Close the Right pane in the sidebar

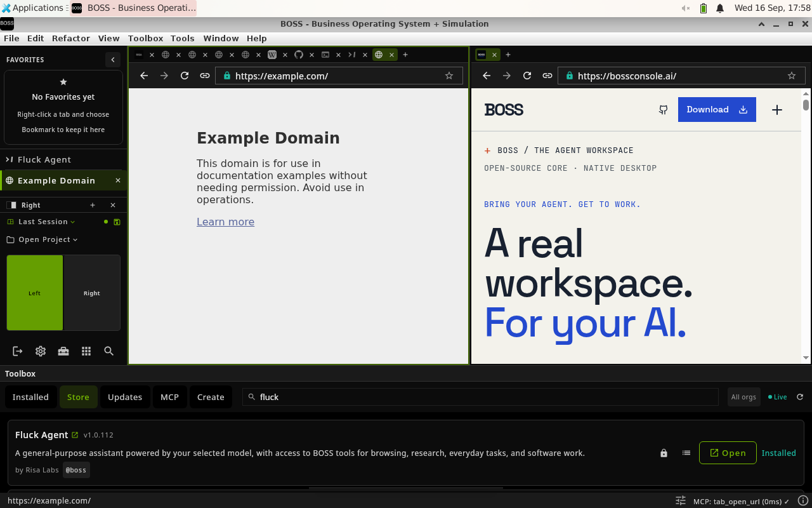(113, 205)
